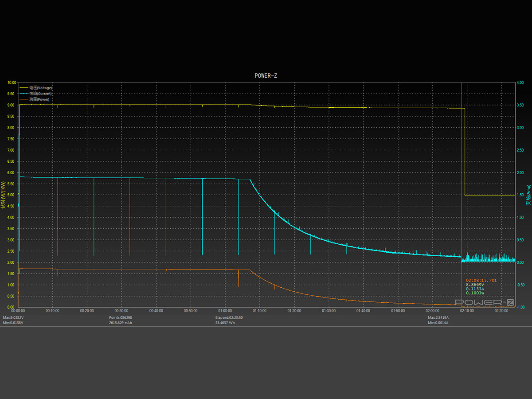Click the 8.8669V cursor voltage readout
This screenshot has width=532, height=399.
pyautogui.click(x=475, y=285)
